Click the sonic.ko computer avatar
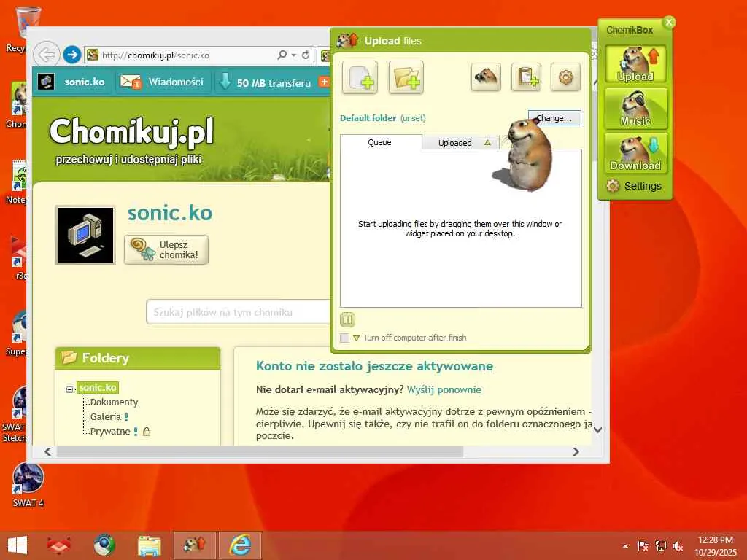The height and width of the screenshot is (560, 747). point(86,236)
